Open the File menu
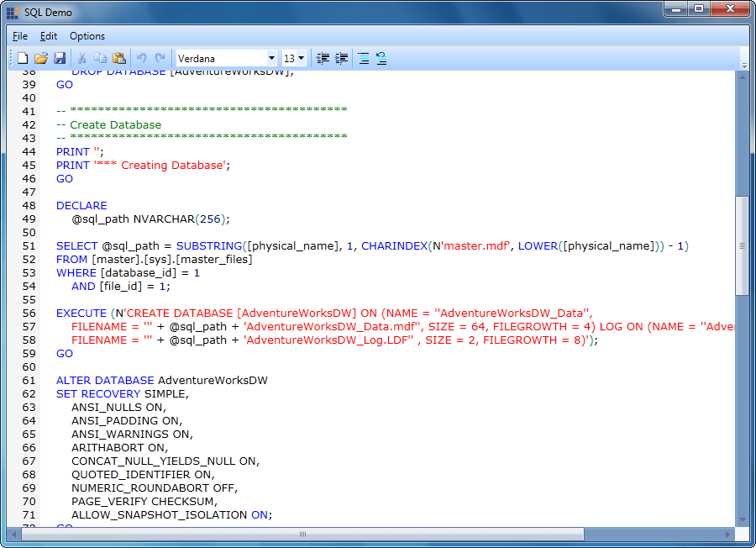Viewport: 756px width, 548px height. [x=19, y=36]
